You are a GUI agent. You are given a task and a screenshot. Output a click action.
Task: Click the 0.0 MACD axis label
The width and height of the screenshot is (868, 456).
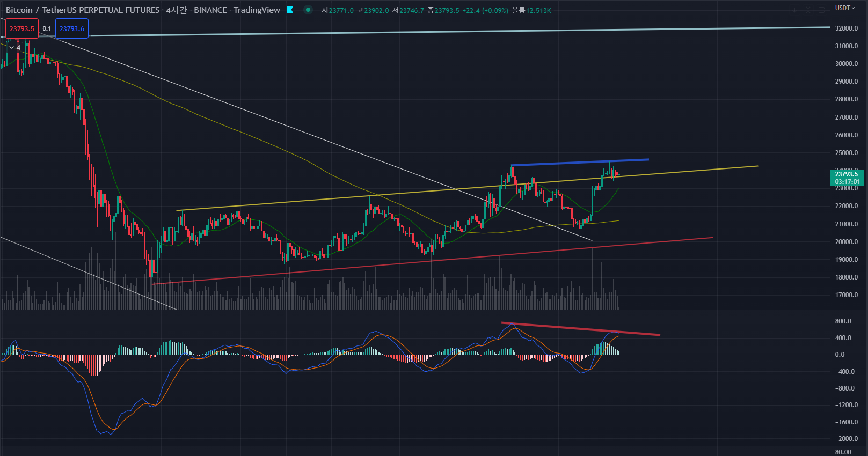point(840,355)
